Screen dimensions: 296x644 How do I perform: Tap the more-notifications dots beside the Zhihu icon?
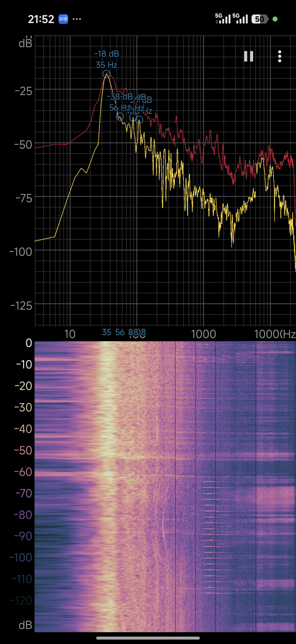pyautogui.click(x=77, y=19)
